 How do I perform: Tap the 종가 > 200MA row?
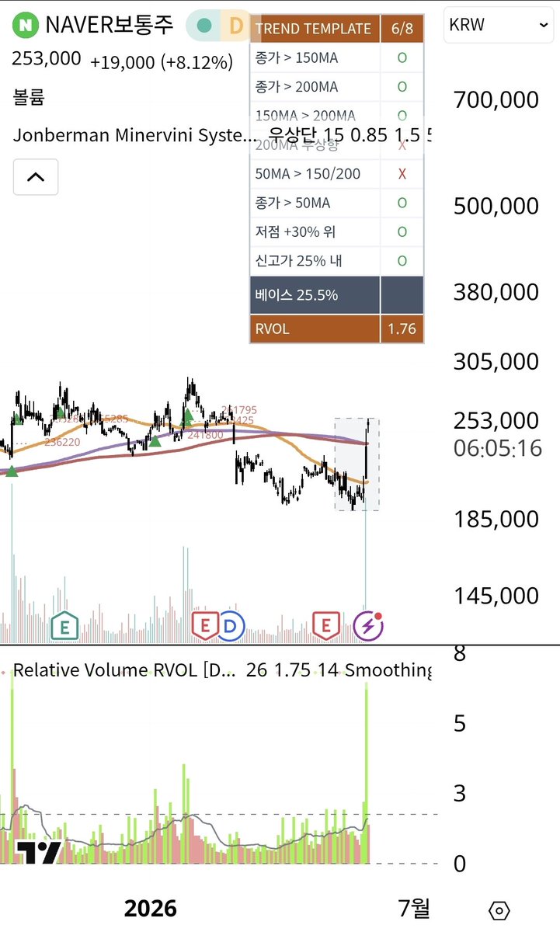point(337,86)
